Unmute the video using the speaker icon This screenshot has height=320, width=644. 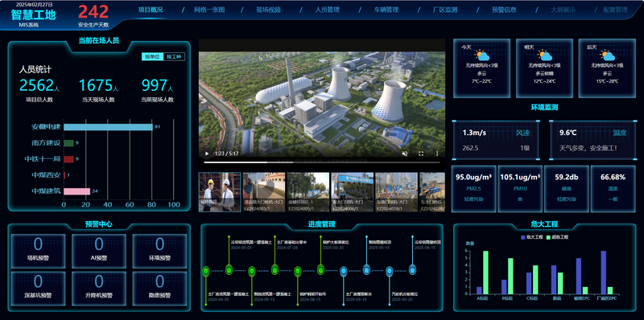tap(405, 154)
